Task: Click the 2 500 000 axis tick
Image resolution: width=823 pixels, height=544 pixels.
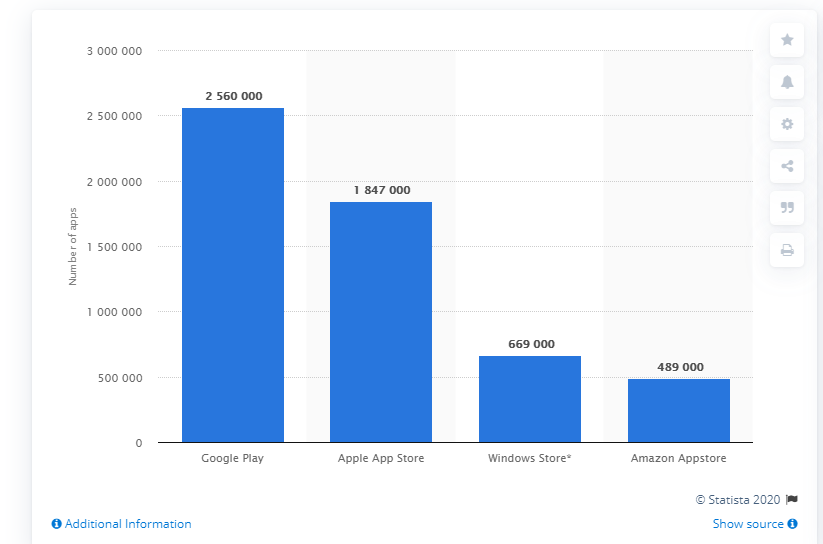Action: coord(114,116)
